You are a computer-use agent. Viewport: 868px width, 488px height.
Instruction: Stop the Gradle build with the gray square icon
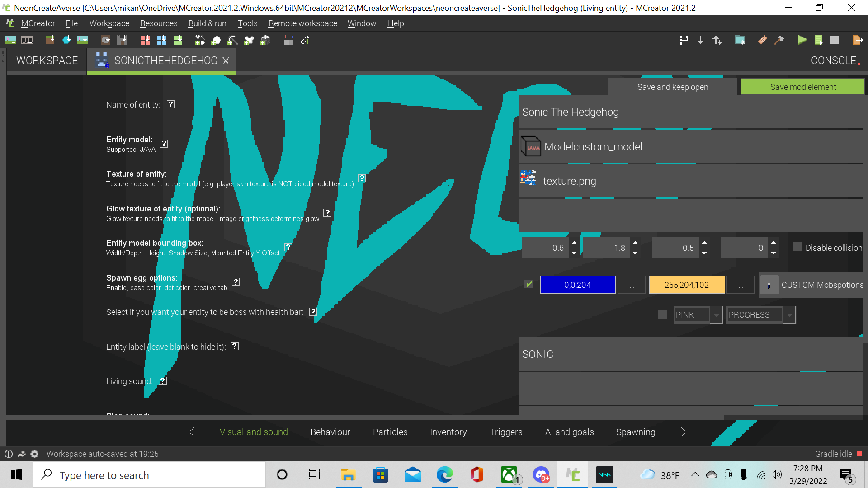835,40
